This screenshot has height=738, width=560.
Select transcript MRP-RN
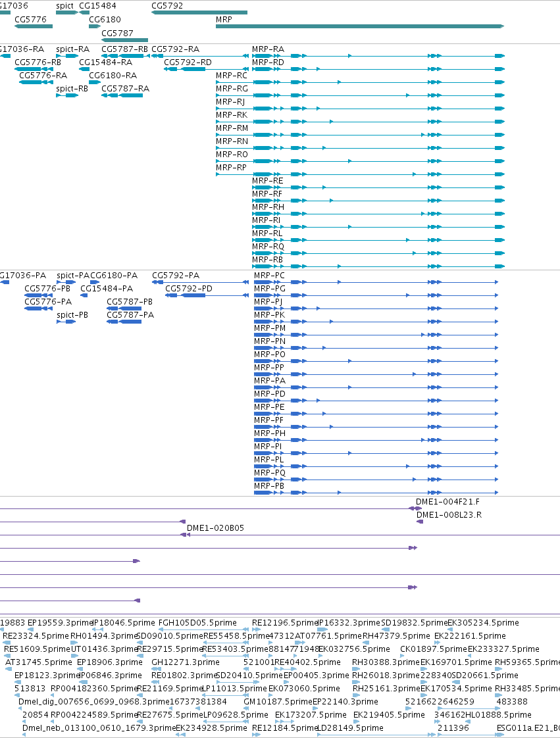pyautogui.click(x=232, y=141)
